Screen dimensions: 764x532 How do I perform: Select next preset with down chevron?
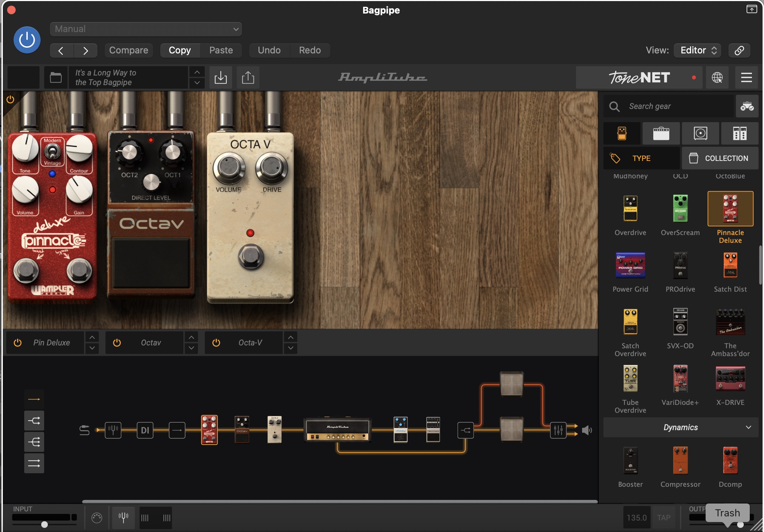[x=197, y=83]
